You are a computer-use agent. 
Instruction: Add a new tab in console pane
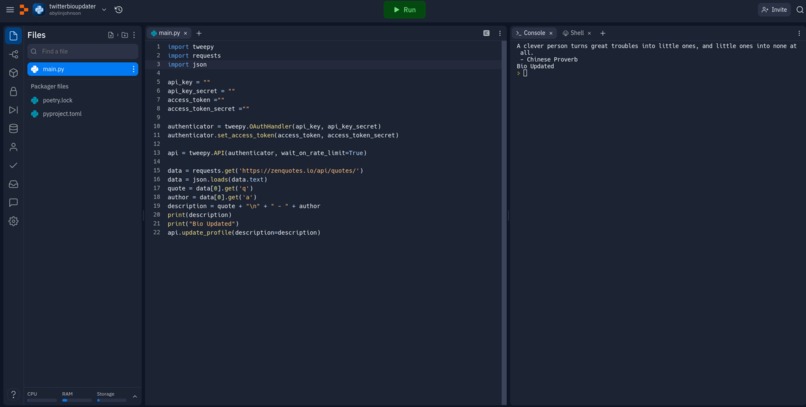click(602, 33)
